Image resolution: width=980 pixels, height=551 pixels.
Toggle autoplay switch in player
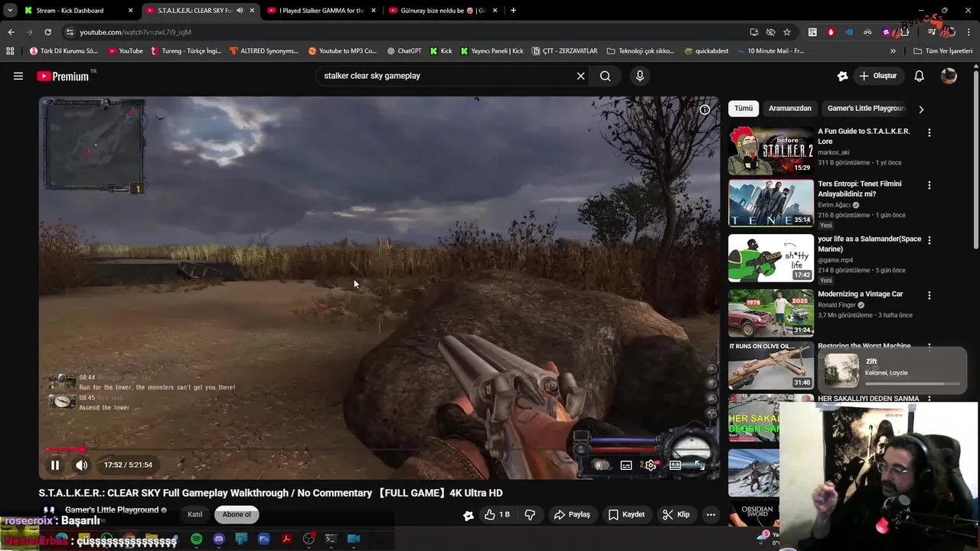(x=603, y=465)
